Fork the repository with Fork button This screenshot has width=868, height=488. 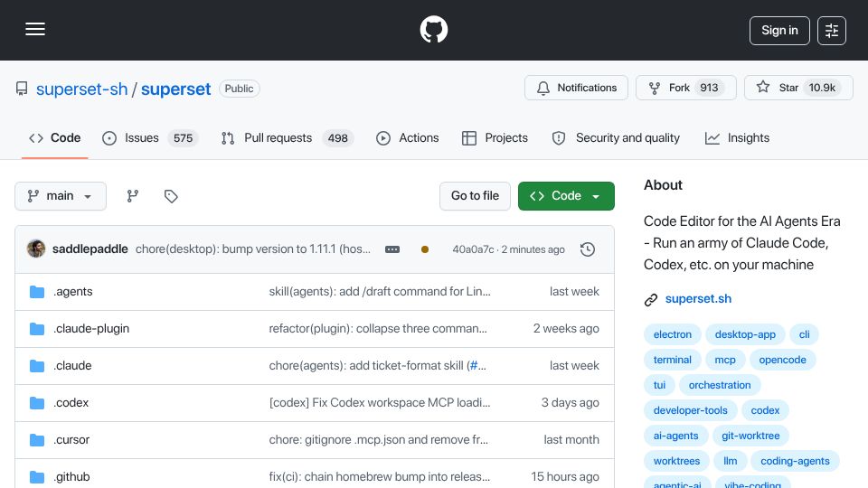point(686,88)
